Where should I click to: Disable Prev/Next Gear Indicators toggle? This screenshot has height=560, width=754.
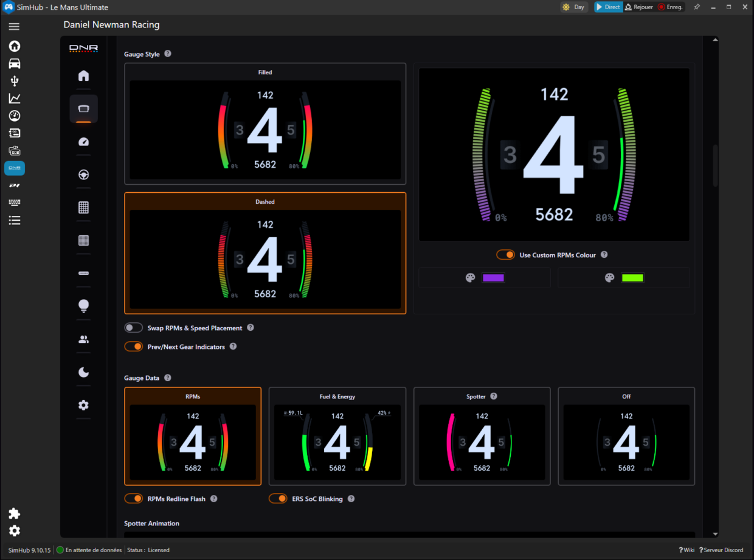coord(134,347)
